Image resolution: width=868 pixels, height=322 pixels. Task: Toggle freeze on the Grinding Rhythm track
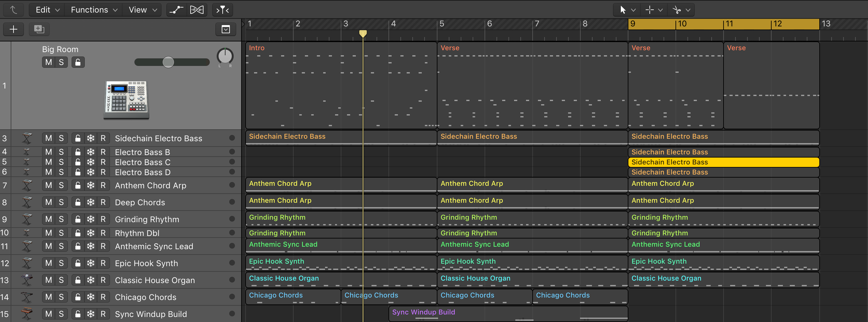[x=90, y=219]
